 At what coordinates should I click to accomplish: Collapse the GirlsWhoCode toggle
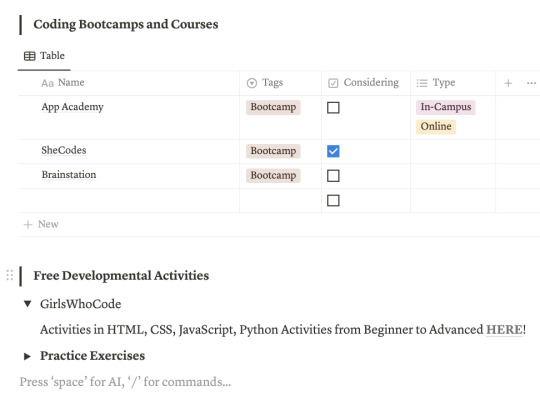click(x=28, y=304)
